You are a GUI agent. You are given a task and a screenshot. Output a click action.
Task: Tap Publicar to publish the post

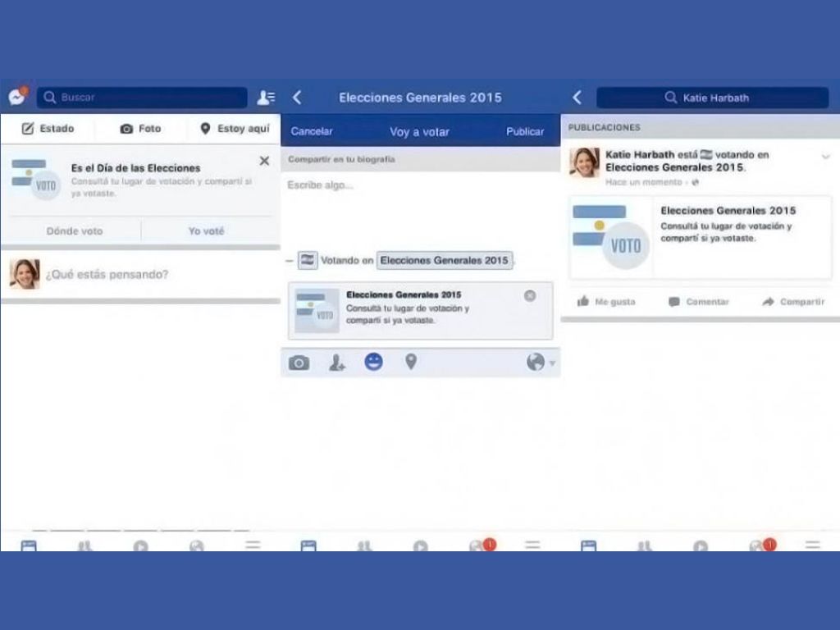[x=525, y=131]
